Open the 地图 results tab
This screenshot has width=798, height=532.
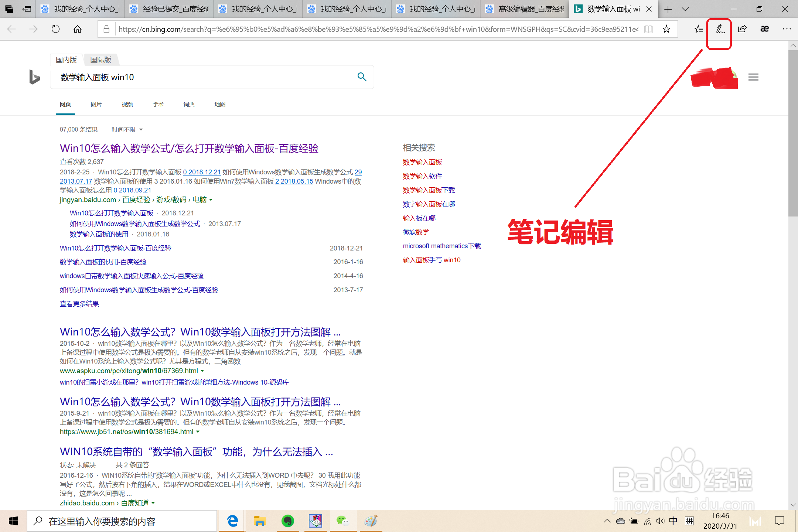220,105
